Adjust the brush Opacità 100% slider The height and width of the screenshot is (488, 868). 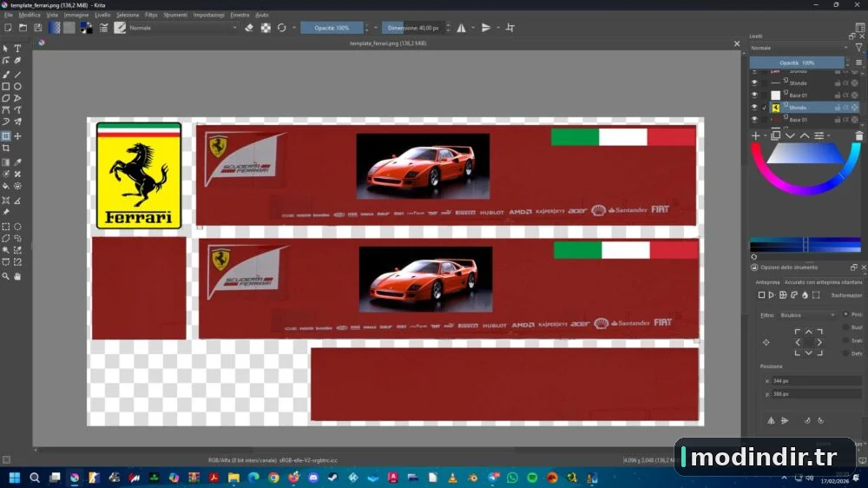pyautogui.click(x=332, y=28)
